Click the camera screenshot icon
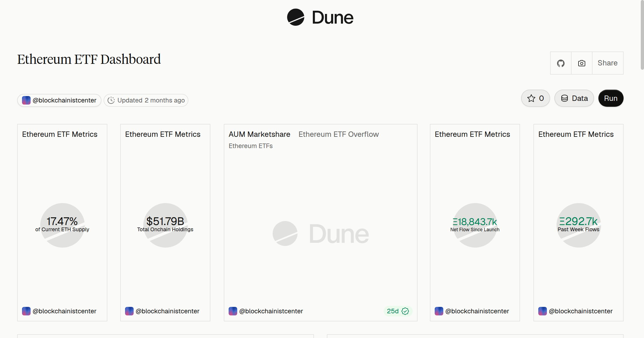 (581, 63)
